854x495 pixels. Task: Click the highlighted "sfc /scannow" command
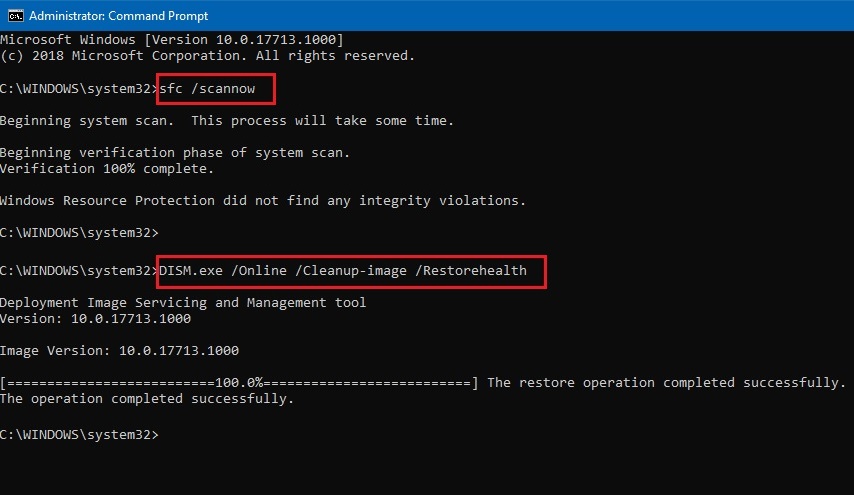point(215,89)
